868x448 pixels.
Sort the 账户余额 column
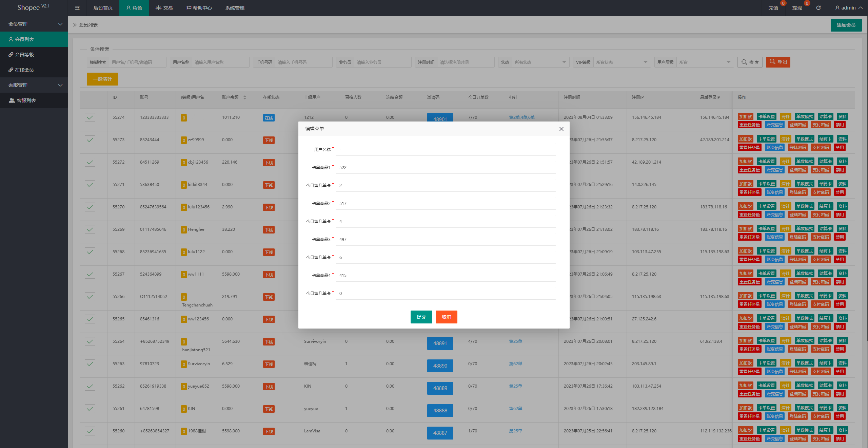245,97
